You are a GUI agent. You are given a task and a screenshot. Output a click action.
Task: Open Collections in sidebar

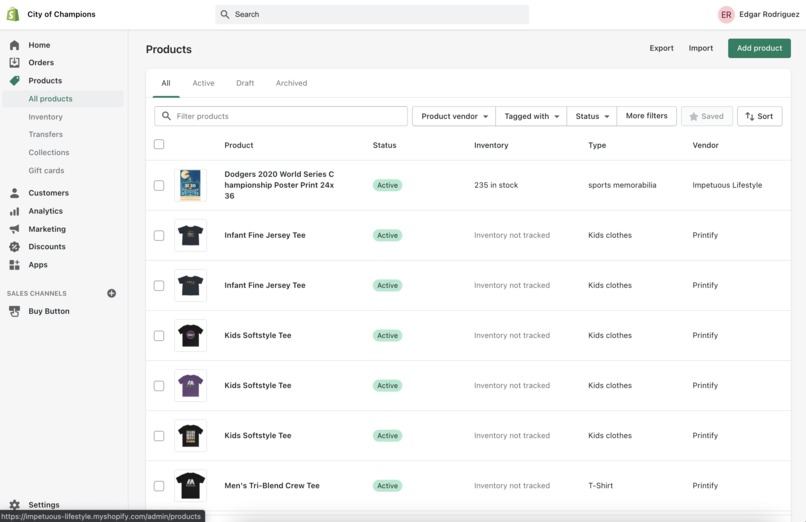click(x=49, y=153)
